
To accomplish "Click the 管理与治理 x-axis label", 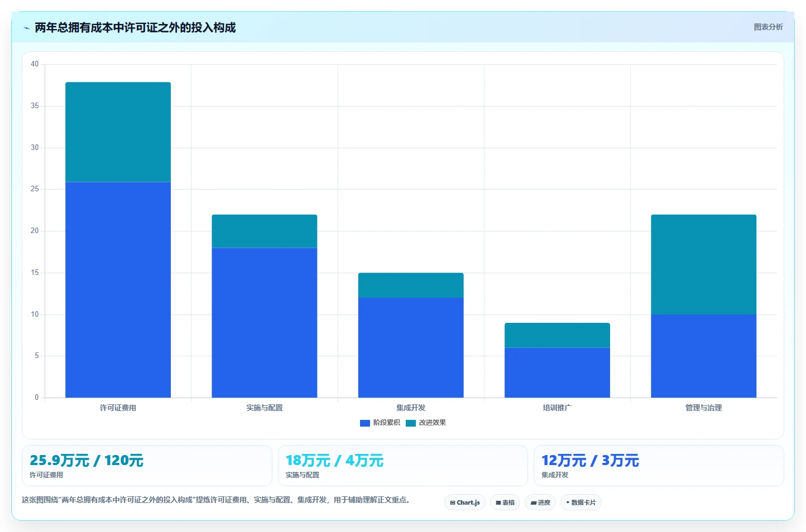I will pyautogui.click(x=703, y=408).
